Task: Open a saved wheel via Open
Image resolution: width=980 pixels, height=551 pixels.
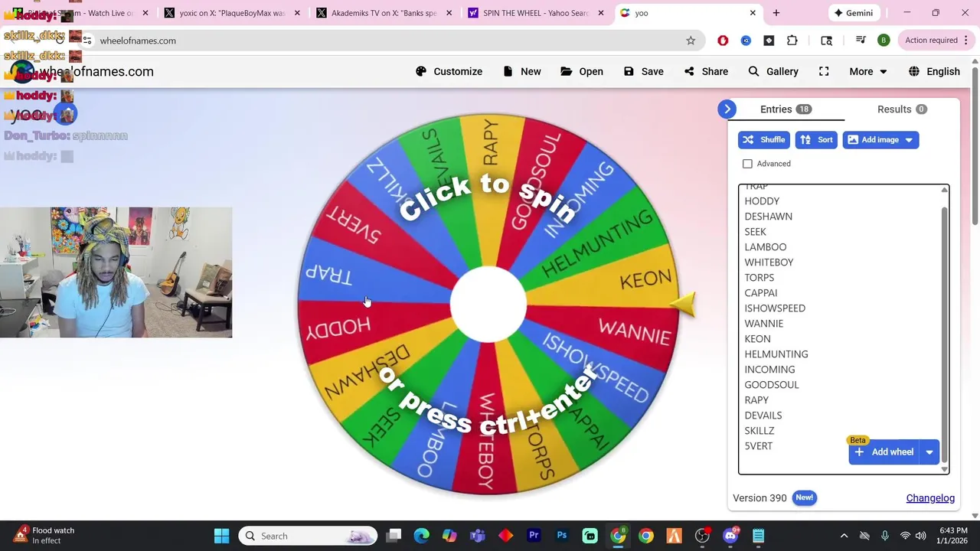Action: pyautogui.click(x=582, y=71)
